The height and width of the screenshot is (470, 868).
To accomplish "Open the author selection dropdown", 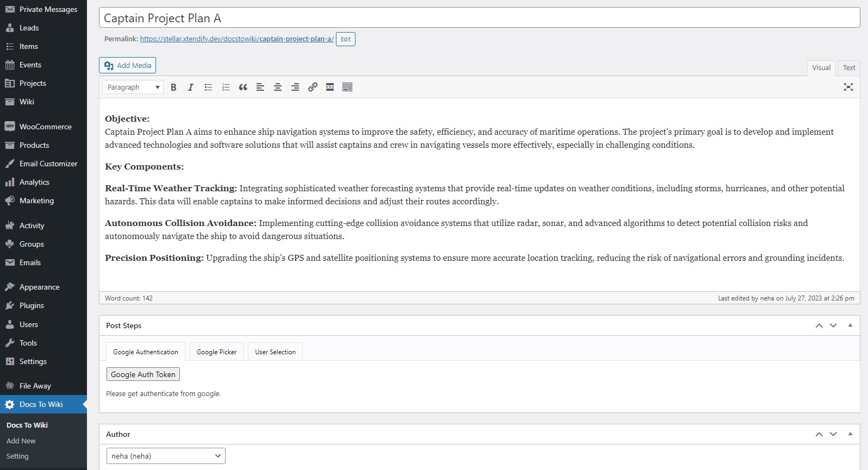I will coord(166,456).
